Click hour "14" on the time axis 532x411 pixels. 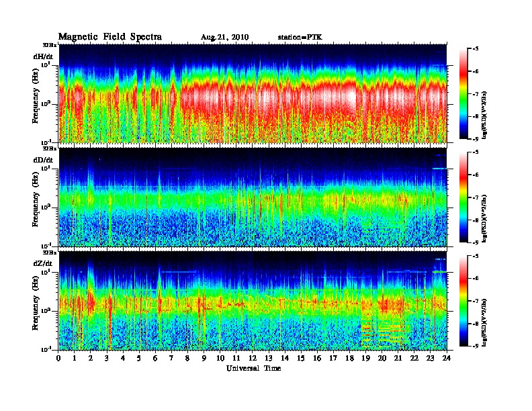285,358
